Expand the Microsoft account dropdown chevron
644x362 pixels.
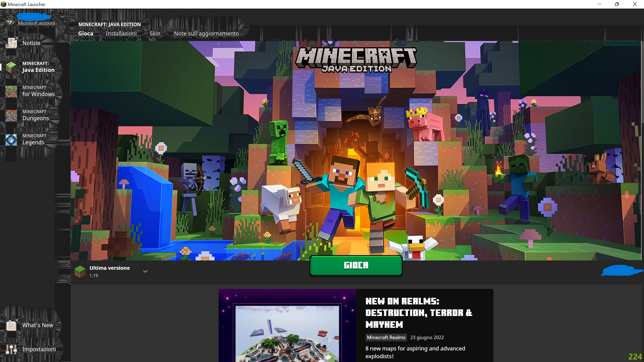coord(62,17)
